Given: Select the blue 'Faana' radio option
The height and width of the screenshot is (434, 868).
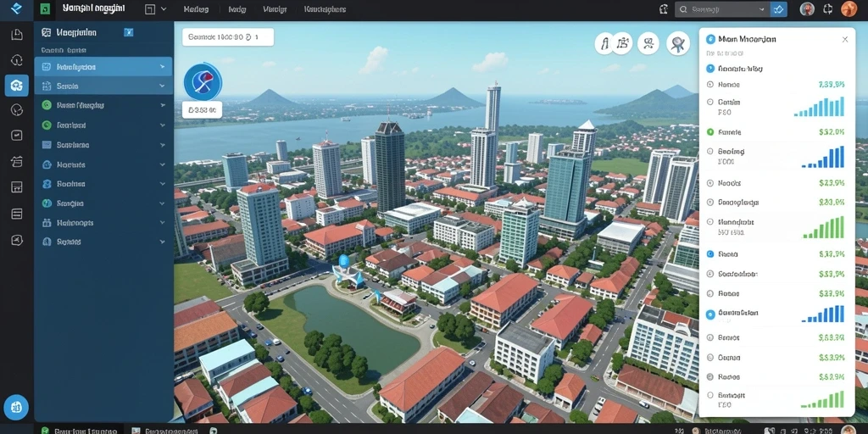Looking at the screenshot, I should [x=711, y=254].
